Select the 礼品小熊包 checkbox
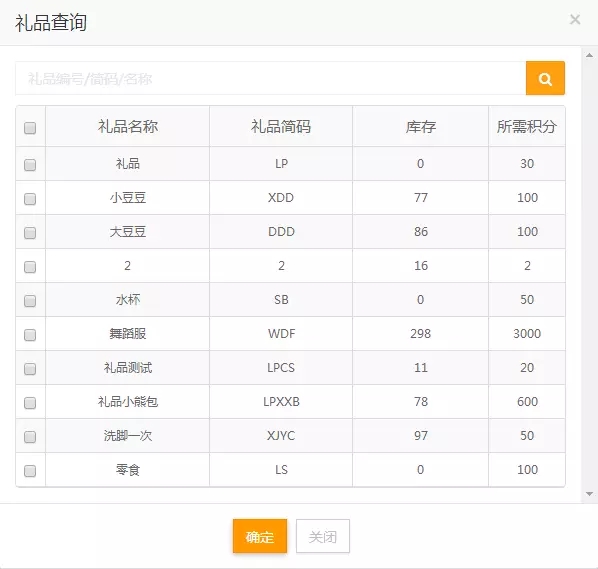The height and width of the screenshot is (569, 598). point(30,403)
